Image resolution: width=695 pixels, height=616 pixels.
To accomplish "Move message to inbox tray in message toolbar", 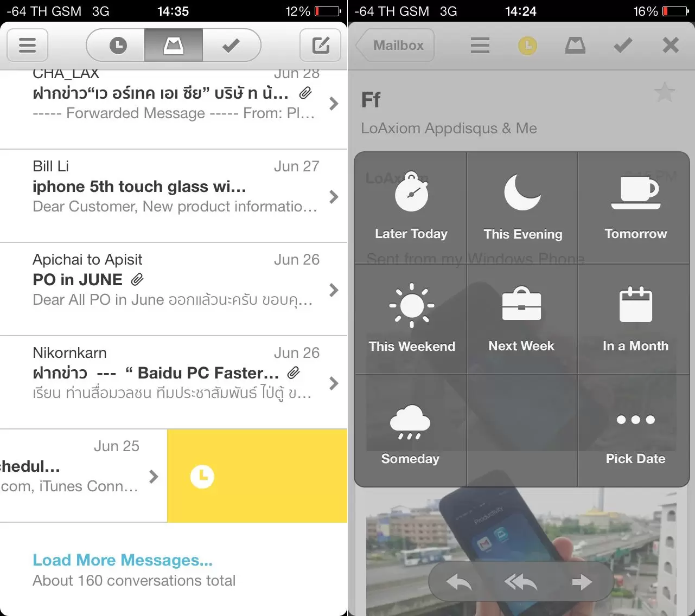I will (575, 45).
